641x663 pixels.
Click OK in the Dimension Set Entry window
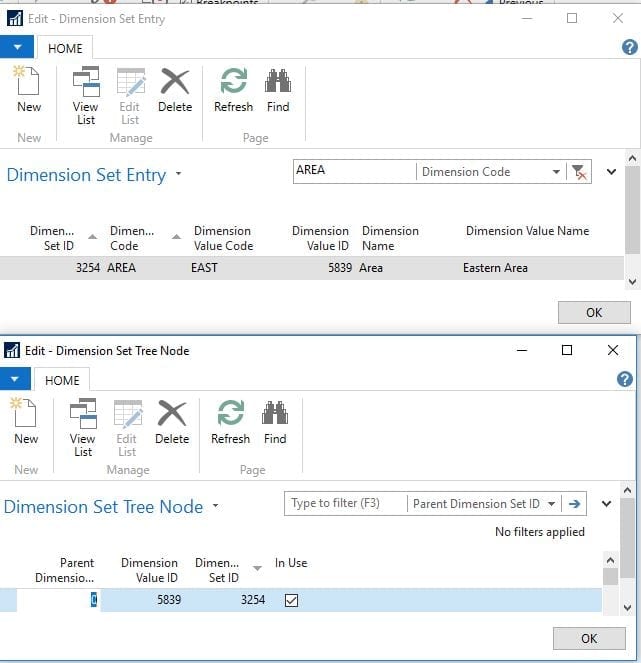coord(594,312)
